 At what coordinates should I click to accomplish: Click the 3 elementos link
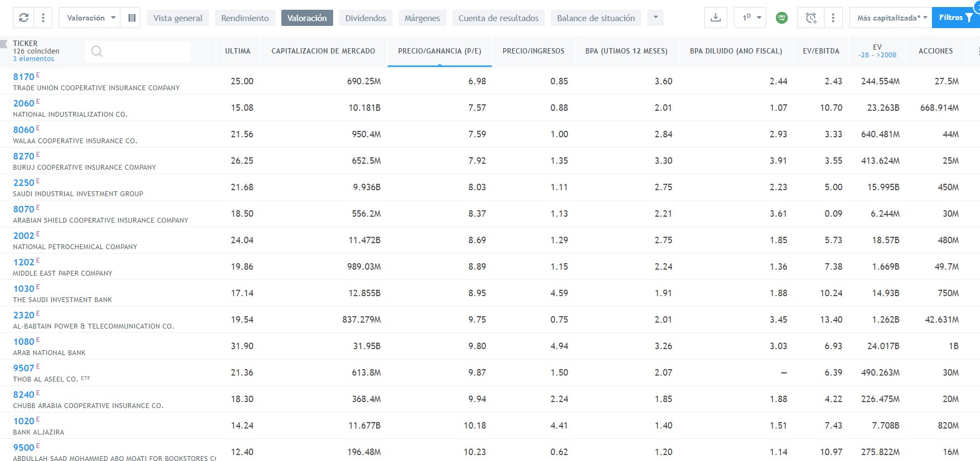tap(33, 59)
